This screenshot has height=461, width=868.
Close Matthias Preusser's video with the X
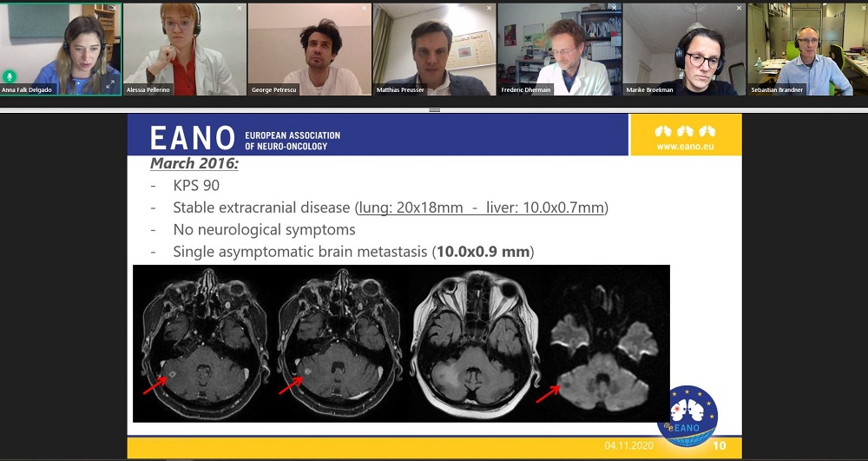490,9
